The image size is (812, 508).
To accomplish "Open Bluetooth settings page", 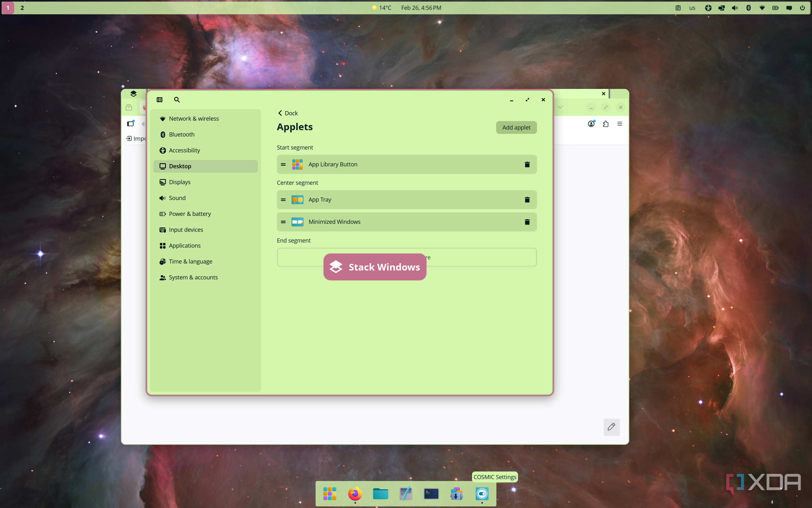I will 205,134.
